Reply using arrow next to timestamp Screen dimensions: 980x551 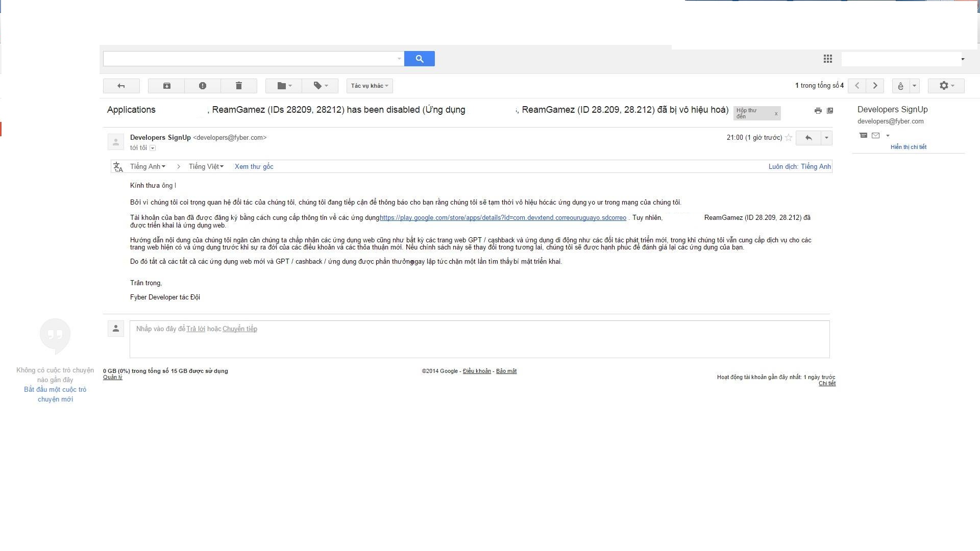pyautogui.click(x=808, y=138)
